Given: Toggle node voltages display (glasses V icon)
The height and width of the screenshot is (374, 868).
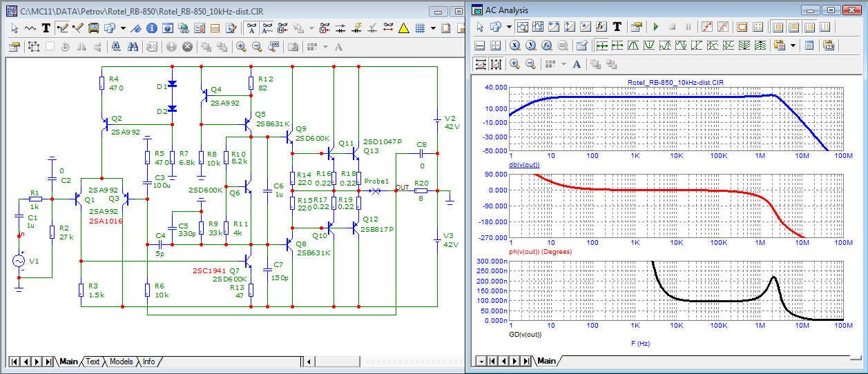Looking at the screenshot, I should point(325,28).
